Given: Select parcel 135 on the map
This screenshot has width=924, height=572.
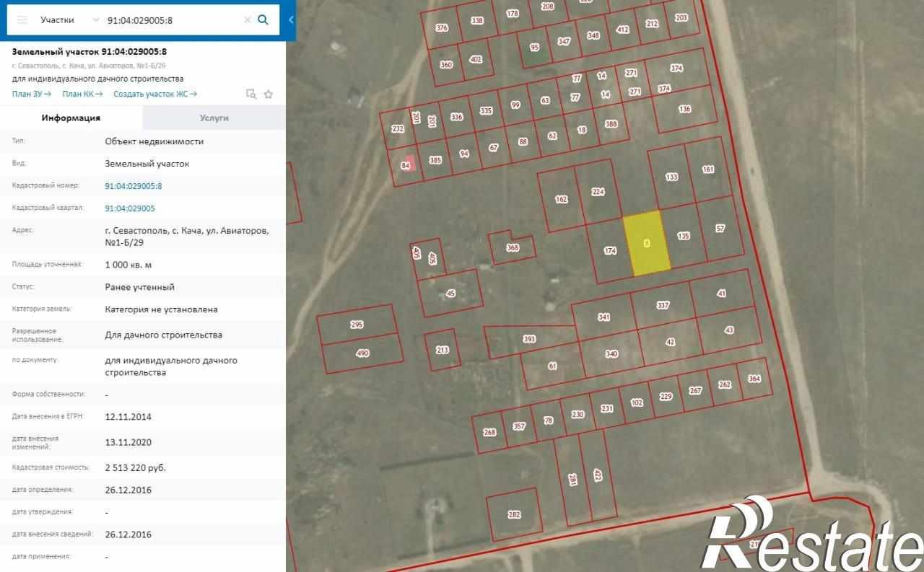Looking at the screenshot, I should [684, 236].
